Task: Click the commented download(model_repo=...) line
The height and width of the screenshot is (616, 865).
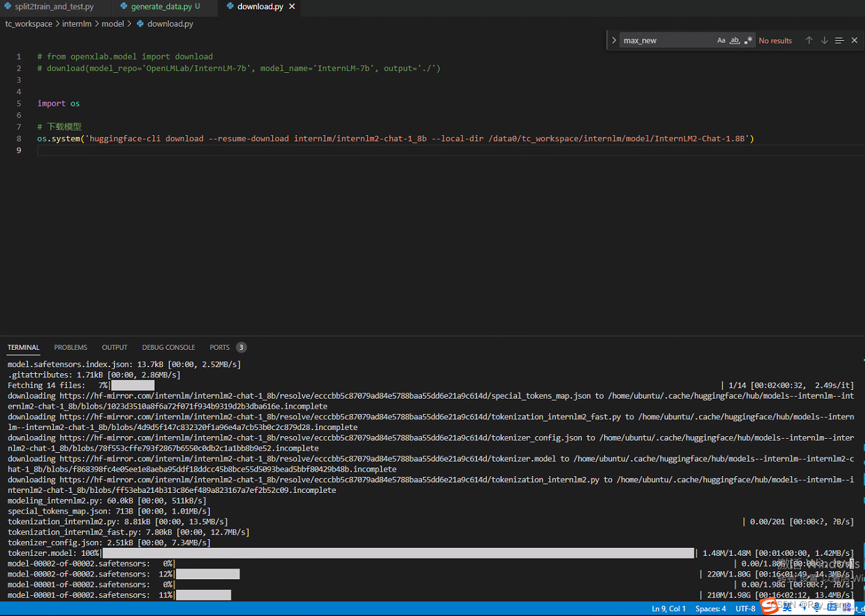Action: click(239, 68)
